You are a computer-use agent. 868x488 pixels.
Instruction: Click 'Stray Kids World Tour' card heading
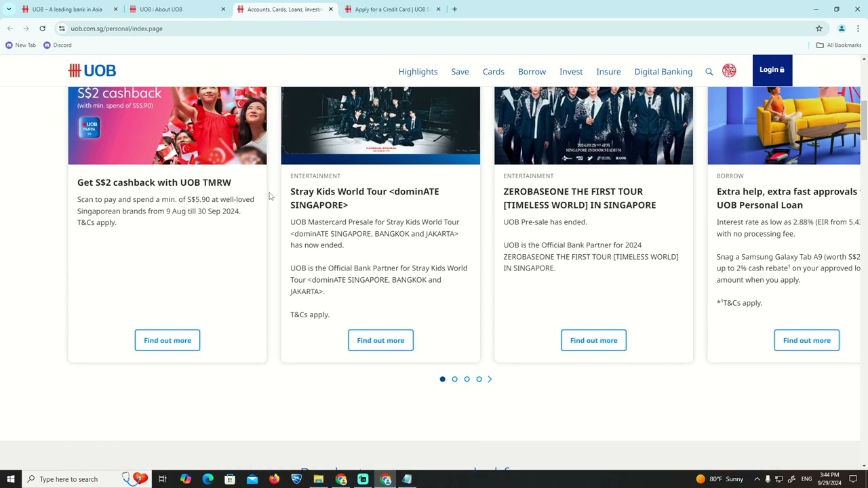(x=364, y=198)
